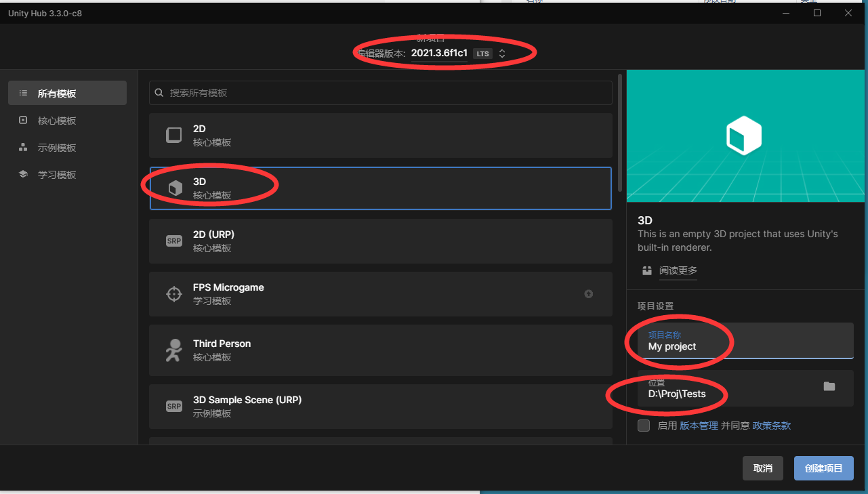Click the location field D:\Proj\Tests
The image size is (868, 494).
coord(745,388)
